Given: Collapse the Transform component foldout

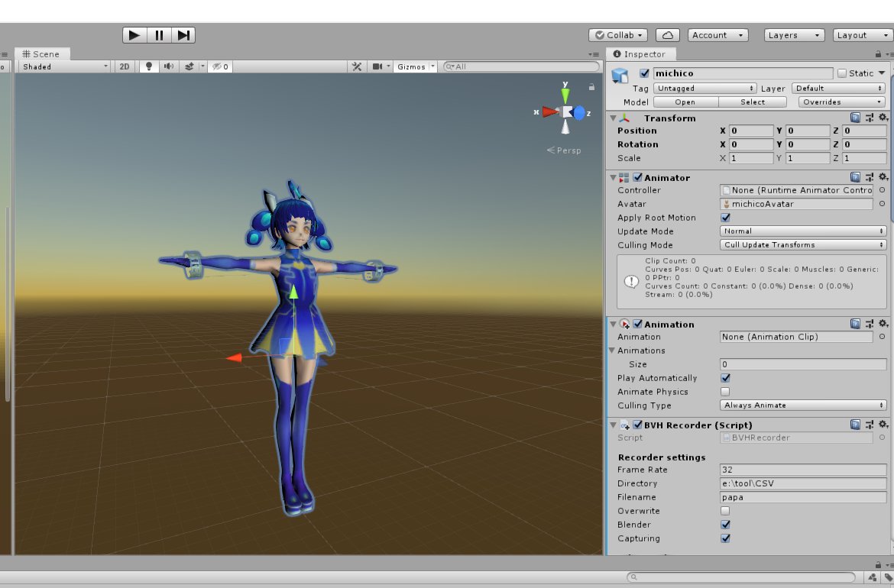Looking at the screenshot, I should click(x=613, y=118).
